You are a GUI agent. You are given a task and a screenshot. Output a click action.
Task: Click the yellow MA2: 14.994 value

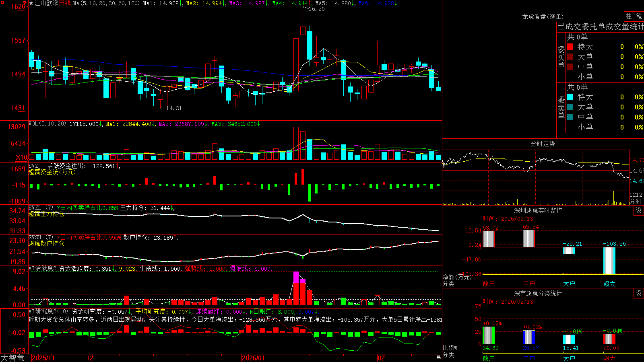coord(206,3)
